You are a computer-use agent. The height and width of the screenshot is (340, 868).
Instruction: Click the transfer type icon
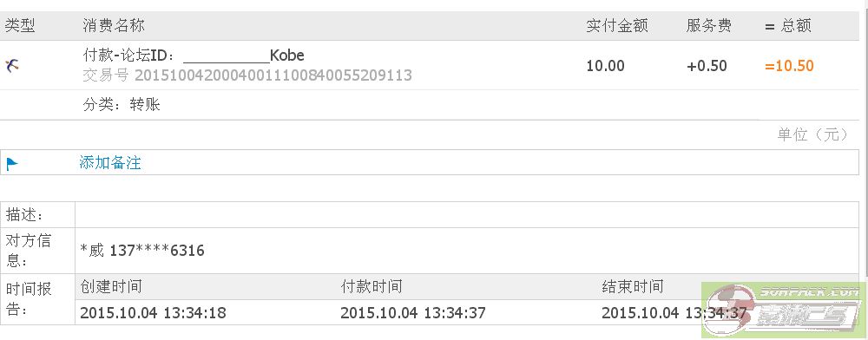[12, 65]
